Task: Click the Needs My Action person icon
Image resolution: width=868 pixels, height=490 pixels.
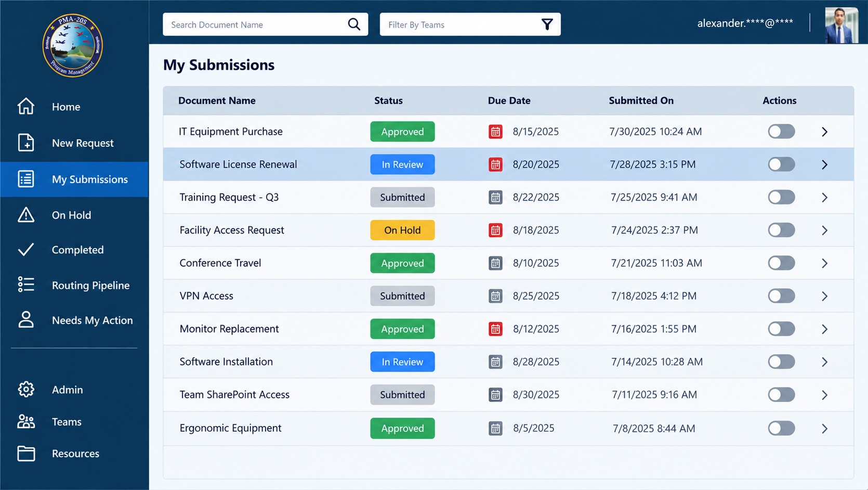Action: tap(26, 320)
